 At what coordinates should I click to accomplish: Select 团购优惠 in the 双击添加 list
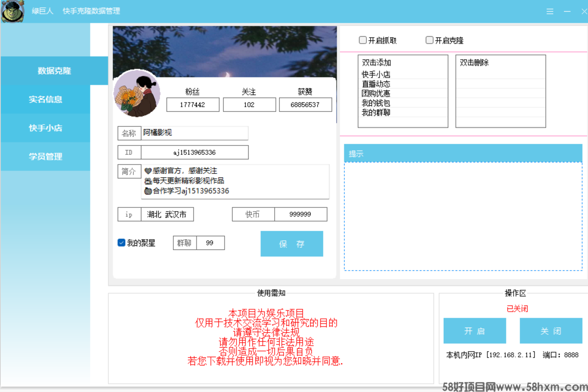[403, 93]
